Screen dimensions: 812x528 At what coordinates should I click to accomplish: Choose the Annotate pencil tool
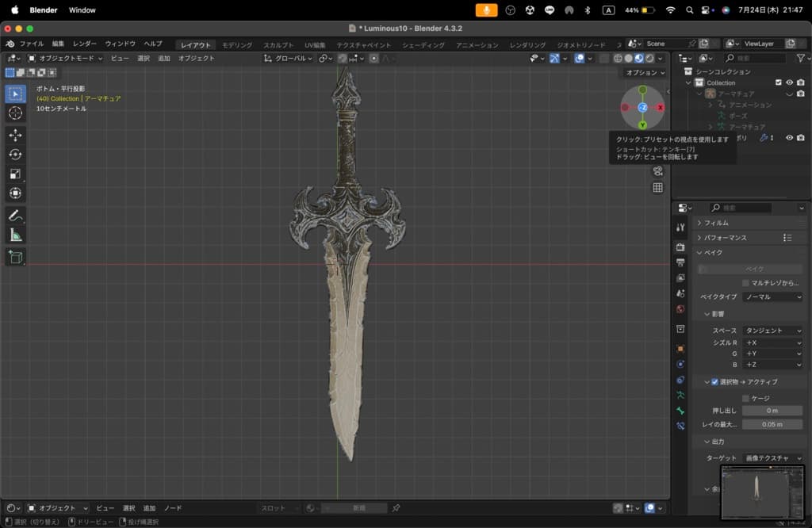click(x=15, y=216)
